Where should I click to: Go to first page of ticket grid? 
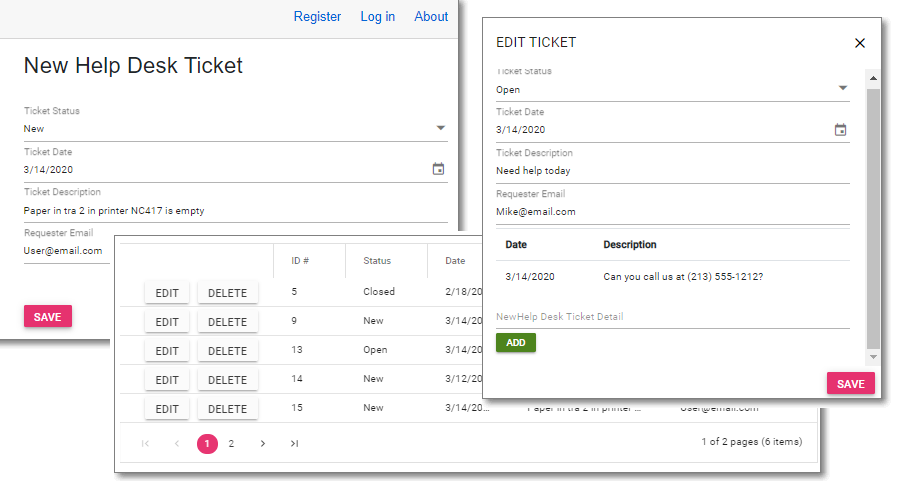click(145, 443)
